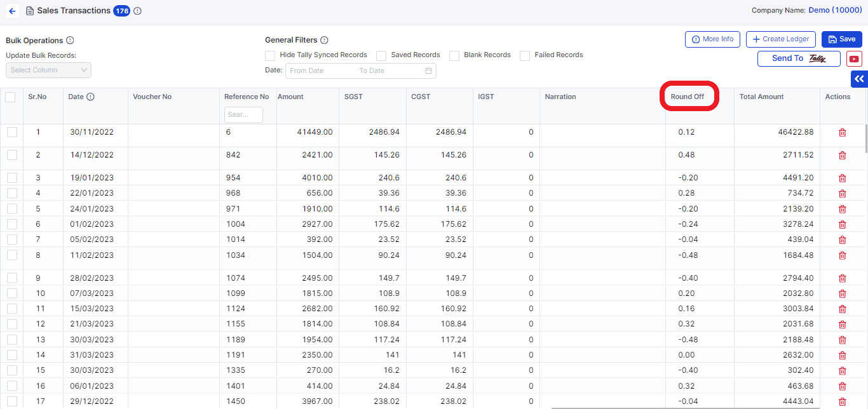Focus the Reference No search box

(243, 115)
